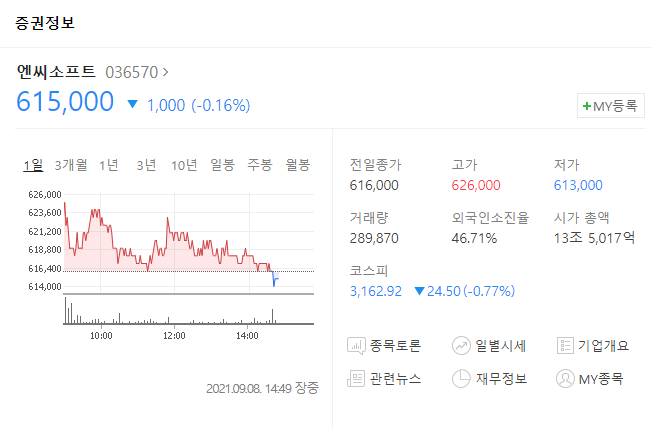Viewport: 652px width, 428px height.
Task: Expand 엔씨소프트 details via the chevron arrow
Action: [x=166, y=72]
